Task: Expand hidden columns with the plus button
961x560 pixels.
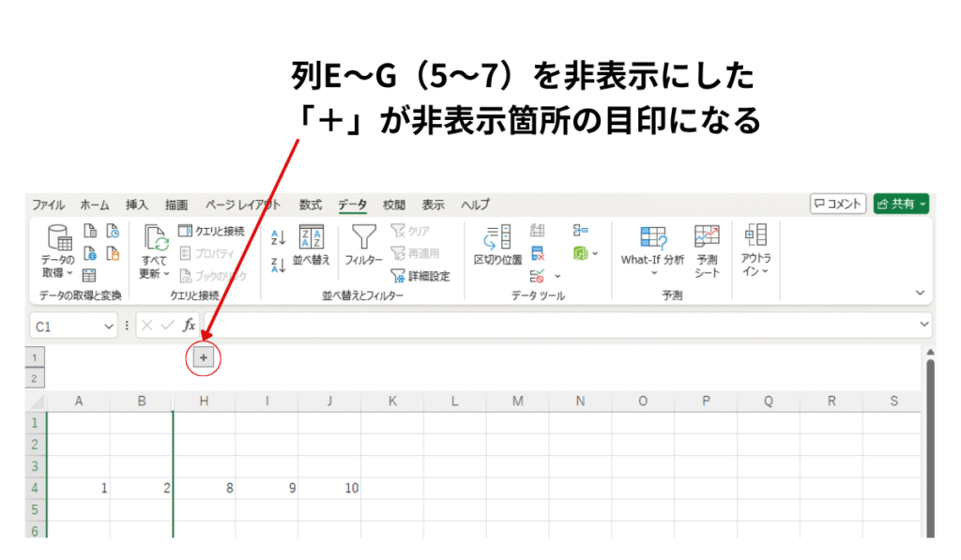Action: coord(205,357)
